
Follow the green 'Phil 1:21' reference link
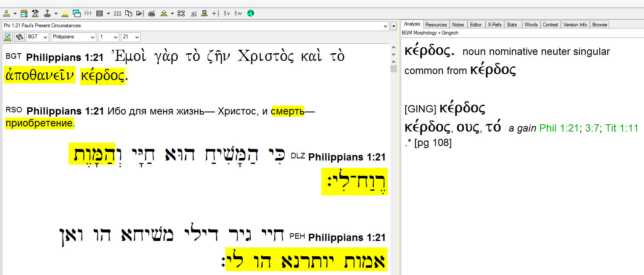[559, 128]
